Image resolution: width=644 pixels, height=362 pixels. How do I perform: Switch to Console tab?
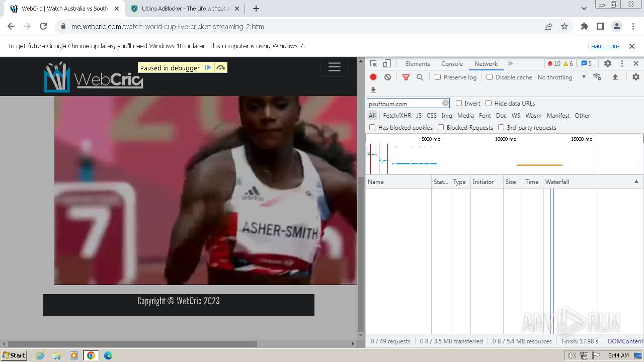click(x=452, y=64)
